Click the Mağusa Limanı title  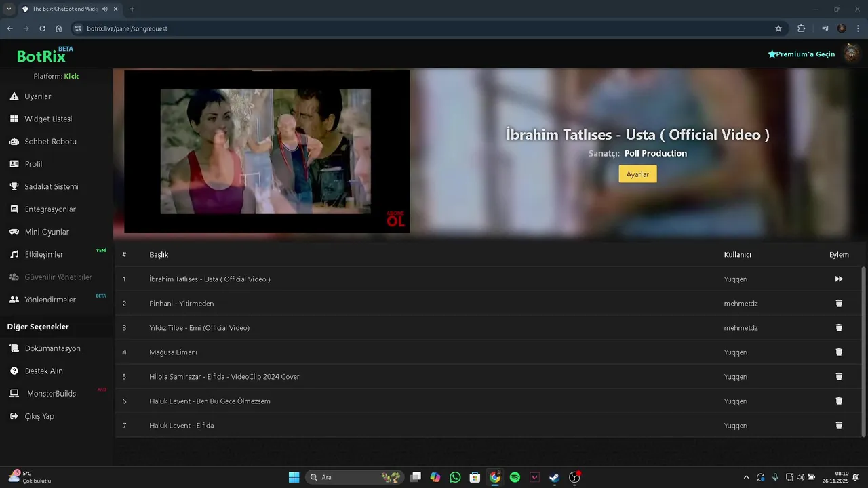[174, 352]
